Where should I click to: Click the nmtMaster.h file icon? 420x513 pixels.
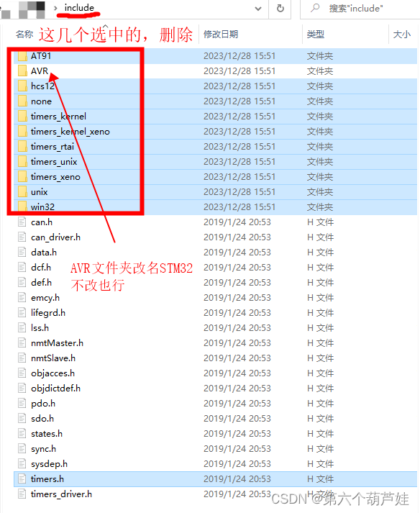[x=22, y=343]
